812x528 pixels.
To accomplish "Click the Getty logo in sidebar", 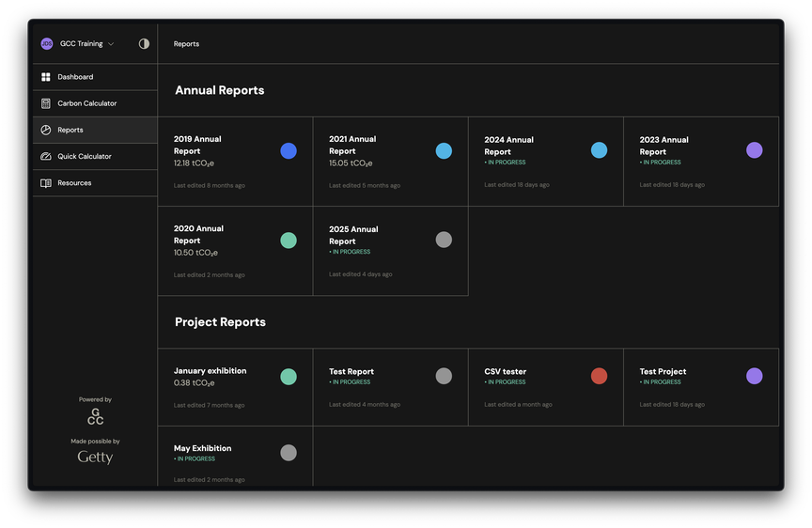I will tap(95, 457).
